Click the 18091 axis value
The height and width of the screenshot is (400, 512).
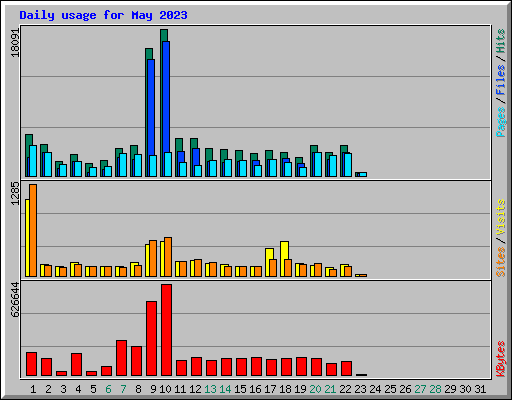(x=15, y=43)
